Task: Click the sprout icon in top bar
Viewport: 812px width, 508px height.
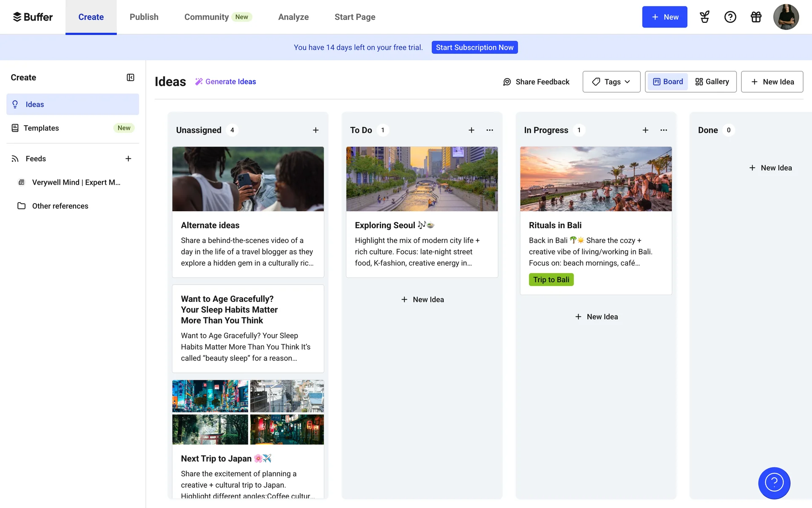Action: point(705,17)
